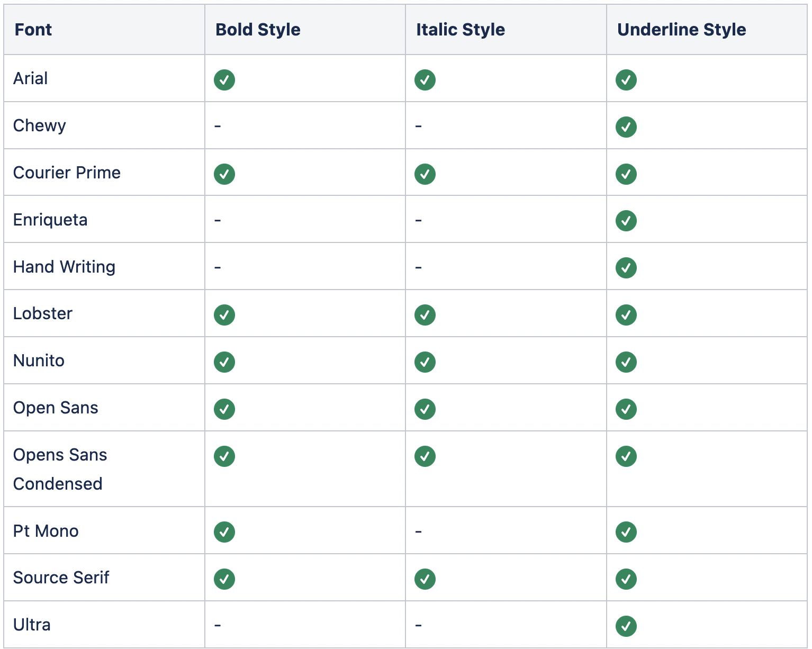Click the Chewy underline style checkmark
The image size is (812, 649).
(626, 127)
